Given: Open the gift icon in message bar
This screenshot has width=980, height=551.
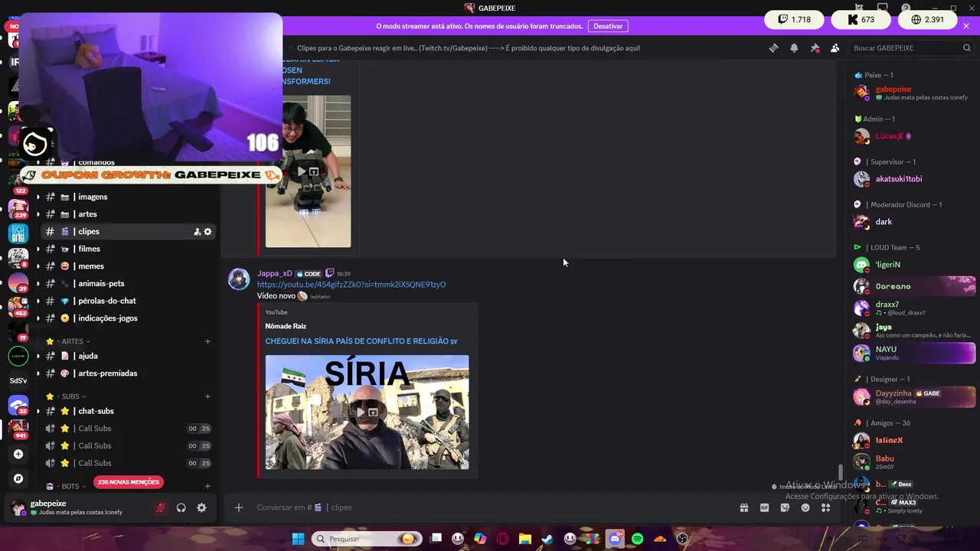Looking at the screenshot, I should [x=743, y=507].
